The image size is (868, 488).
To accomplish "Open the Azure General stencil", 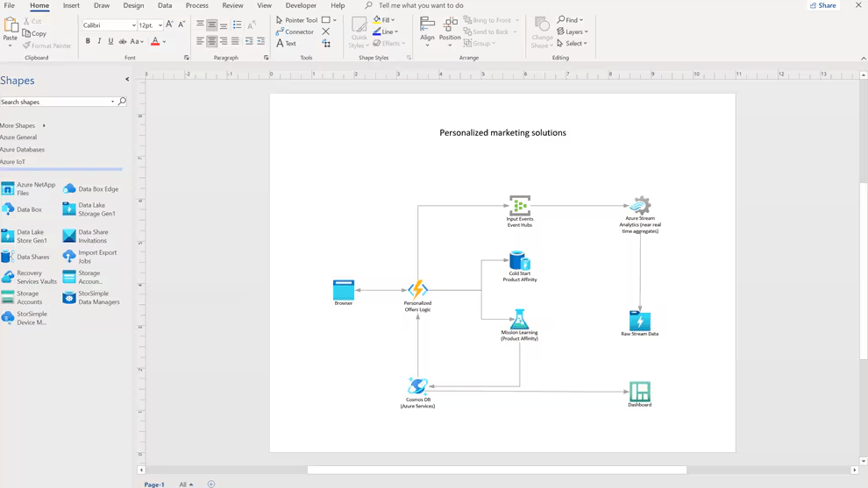I will click(18, 138).
